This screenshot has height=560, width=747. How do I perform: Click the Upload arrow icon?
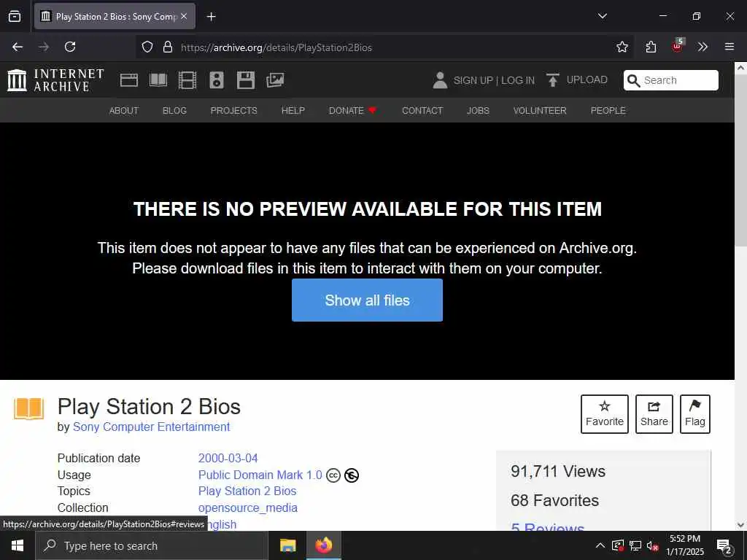(553, 80)
